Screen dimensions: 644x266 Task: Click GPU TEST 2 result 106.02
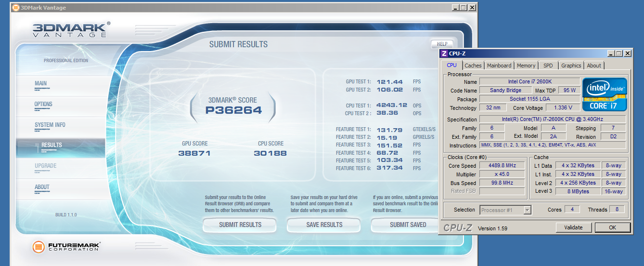point(390,90)
